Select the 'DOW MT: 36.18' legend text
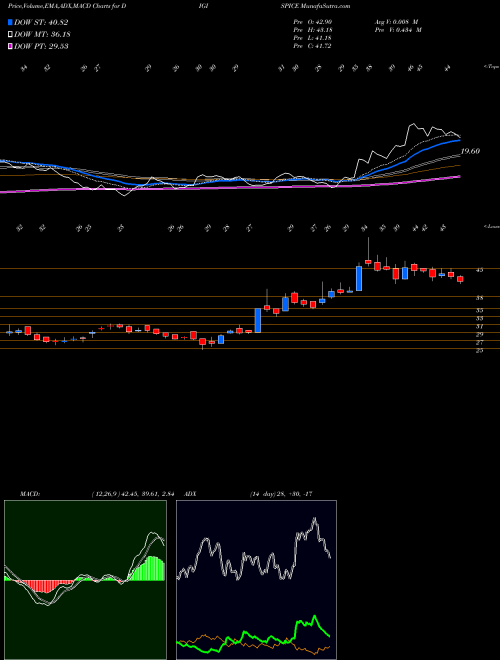500x660 pixels. pyautogui.click(x=42, y=35)
